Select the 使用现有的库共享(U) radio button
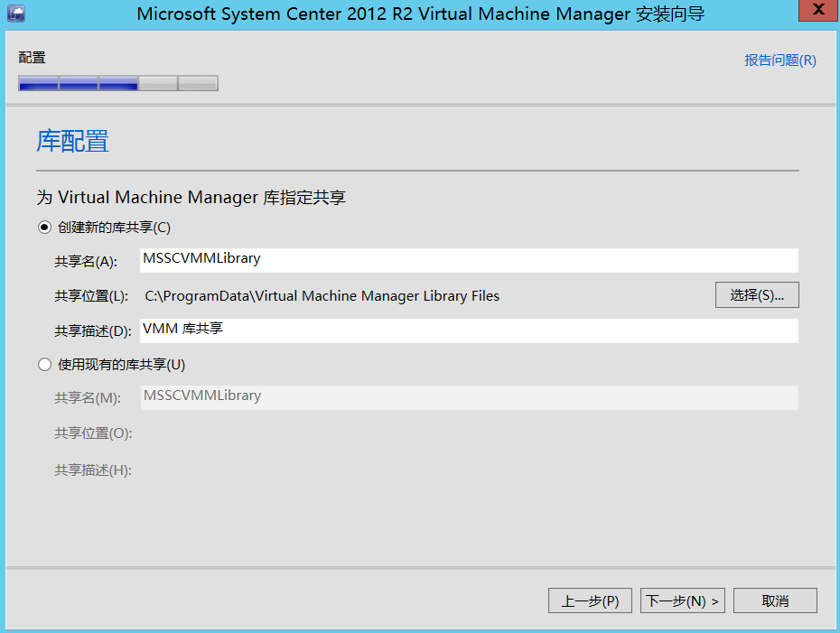 (44, 365)
